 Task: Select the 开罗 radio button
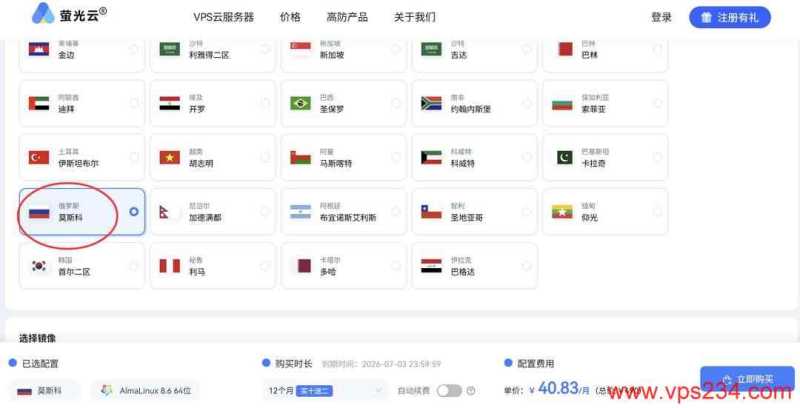click(264, 103)
